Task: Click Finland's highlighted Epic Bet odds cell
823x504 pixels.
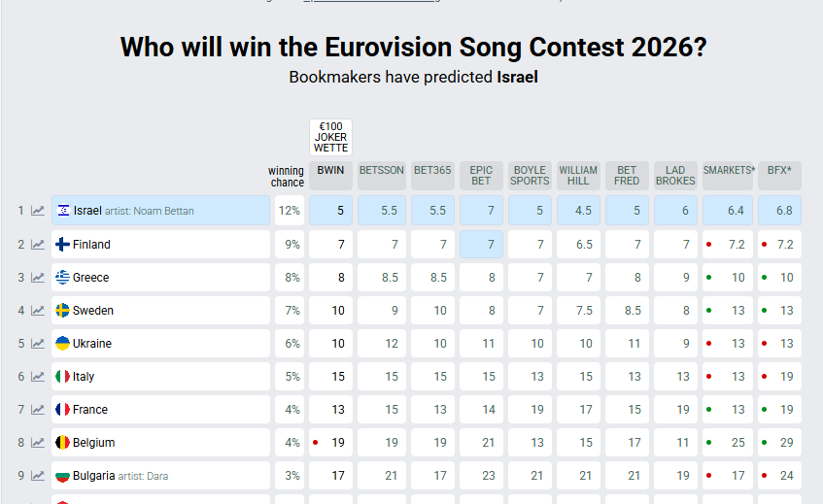Action: coord(481,244)
